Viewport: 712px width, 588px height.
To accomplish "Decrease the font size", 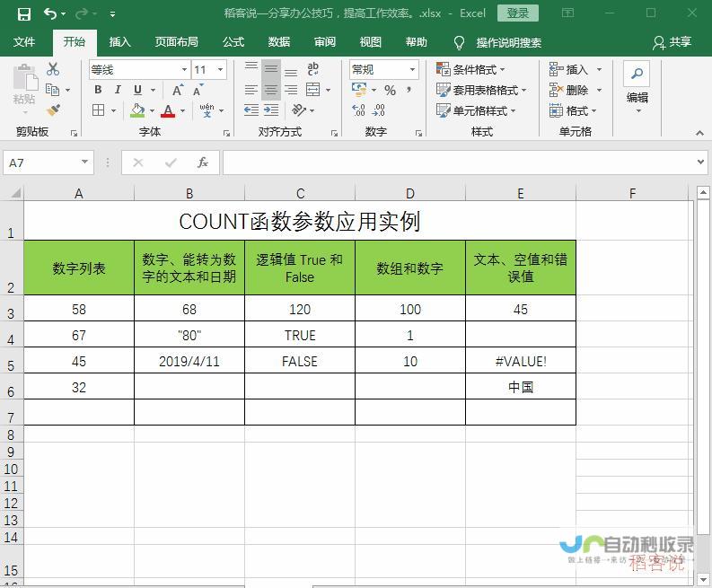I will point(198,90).
